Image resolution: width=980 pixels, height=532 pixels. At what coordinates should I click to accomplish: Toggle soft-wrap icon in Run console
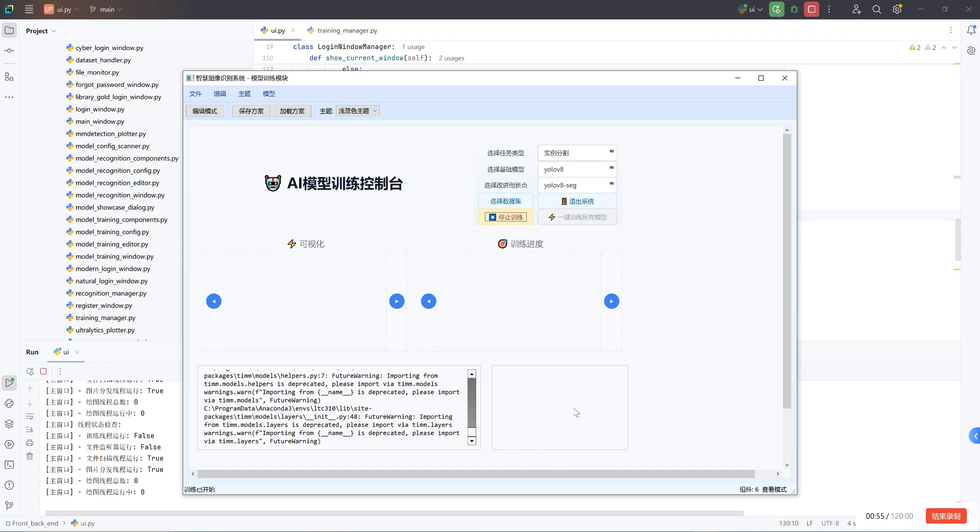30,416
